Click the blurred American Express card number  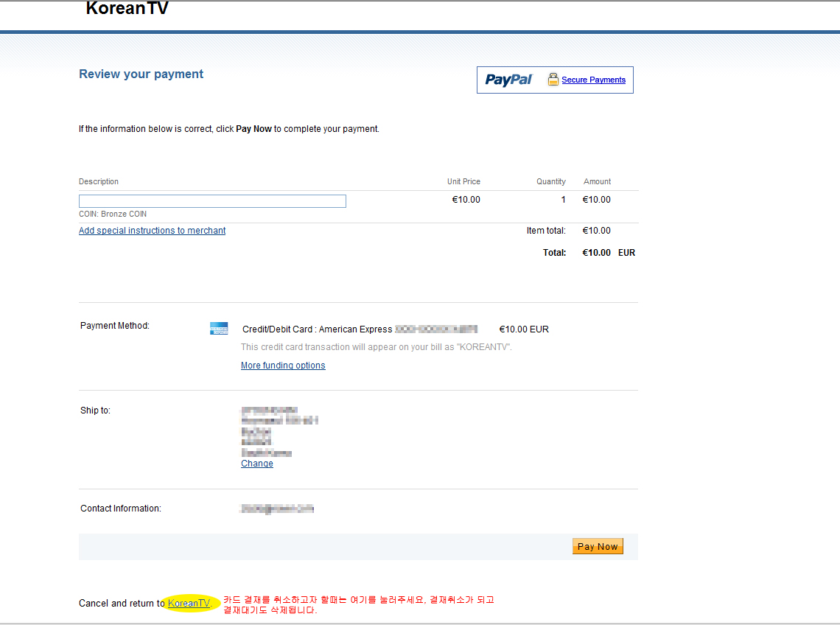[x=436, y=329]
